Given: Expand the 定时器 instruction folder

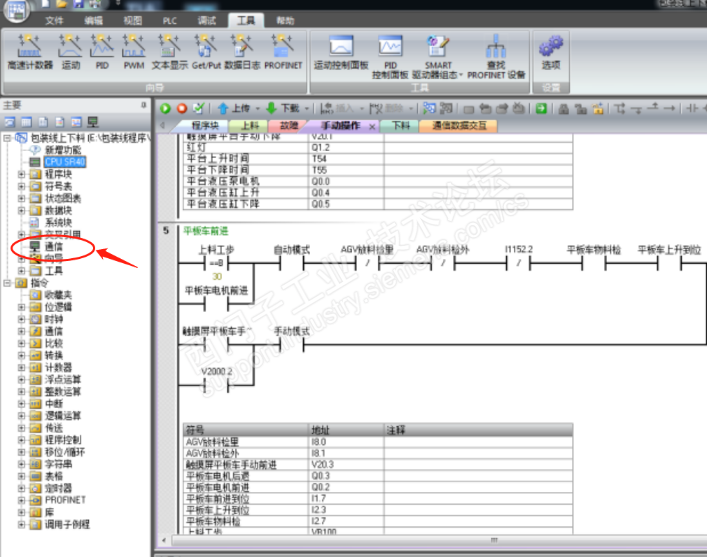Looking at the screenshot, I should (x=21, y=488).
